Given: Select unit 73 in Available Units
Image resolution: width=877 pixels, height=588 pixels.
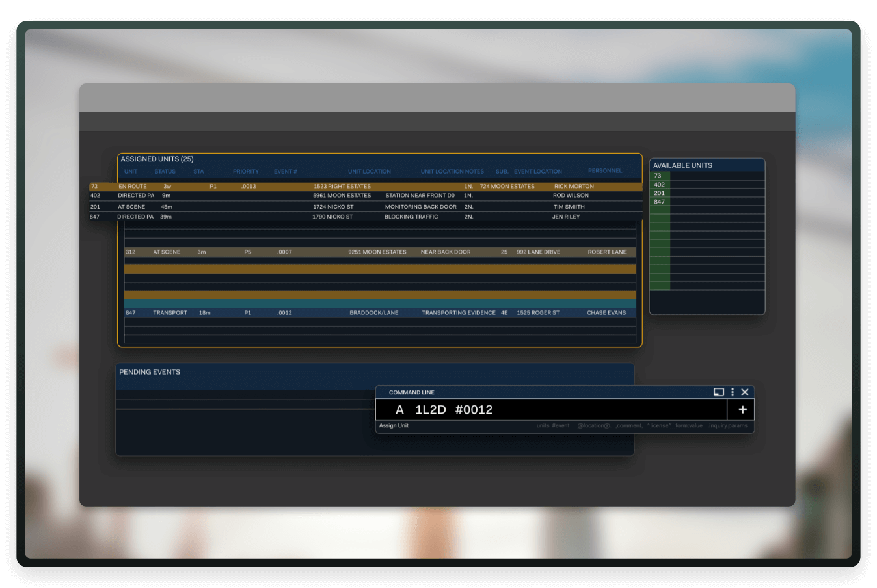Looking at the screenshot, I should click(658, 176).
